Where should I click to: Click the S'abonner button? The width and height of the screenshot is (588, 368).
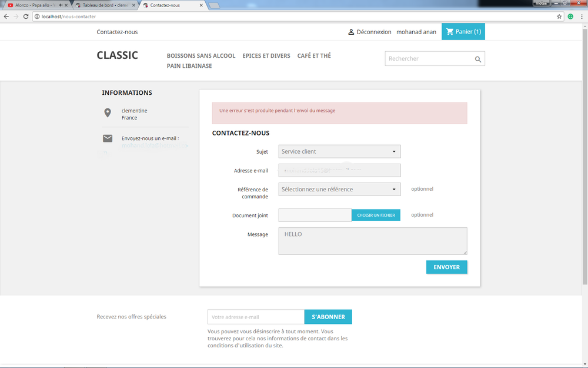[x=328, y=317]
